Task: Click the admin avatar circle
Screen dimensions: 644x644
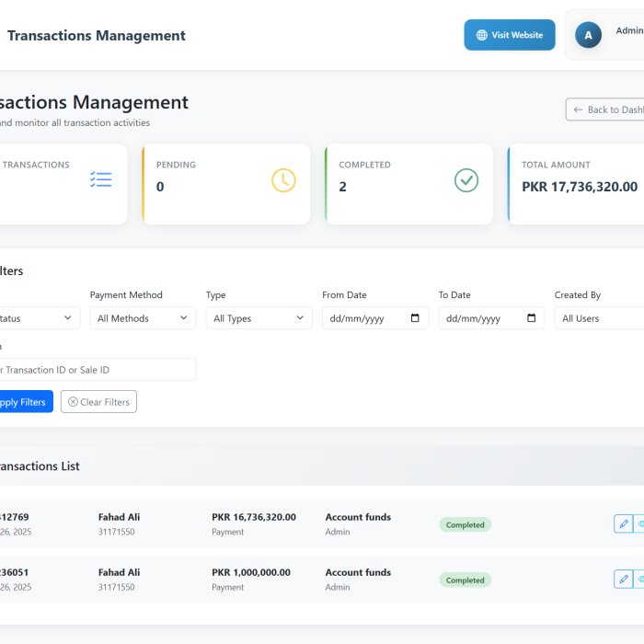Action: click(x=588, y=35)
